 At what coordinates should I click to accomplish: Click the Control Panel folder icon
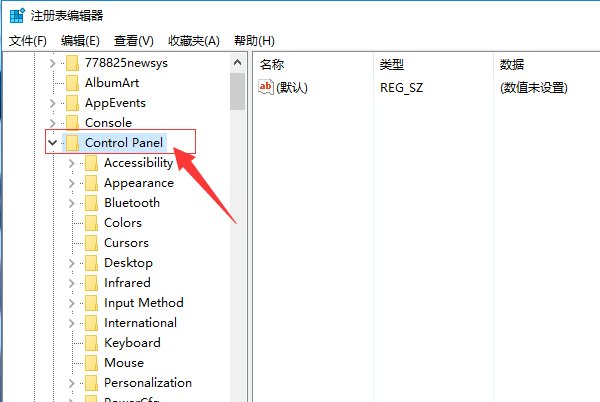(x=72, y=143)
